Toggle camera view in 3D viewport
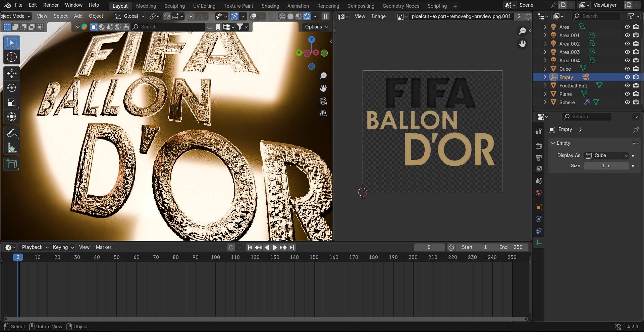This screenshot has height=332, width=644. (x=323, y=101)
